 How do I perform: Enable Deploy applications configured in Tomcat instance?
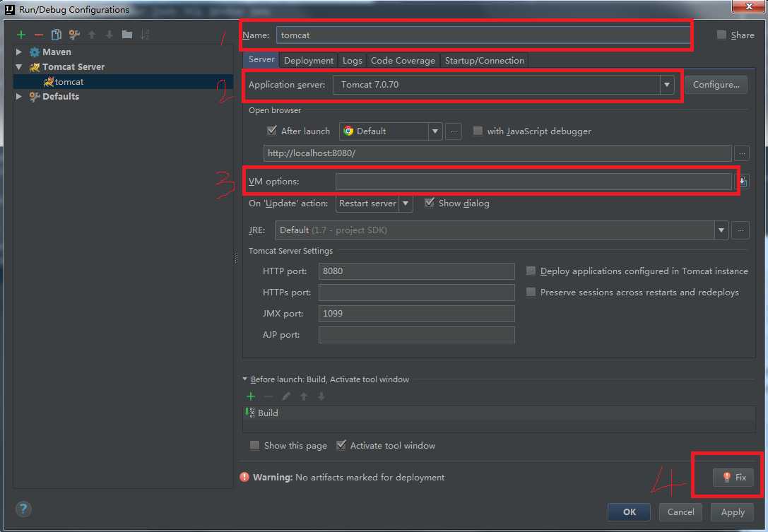531,271
